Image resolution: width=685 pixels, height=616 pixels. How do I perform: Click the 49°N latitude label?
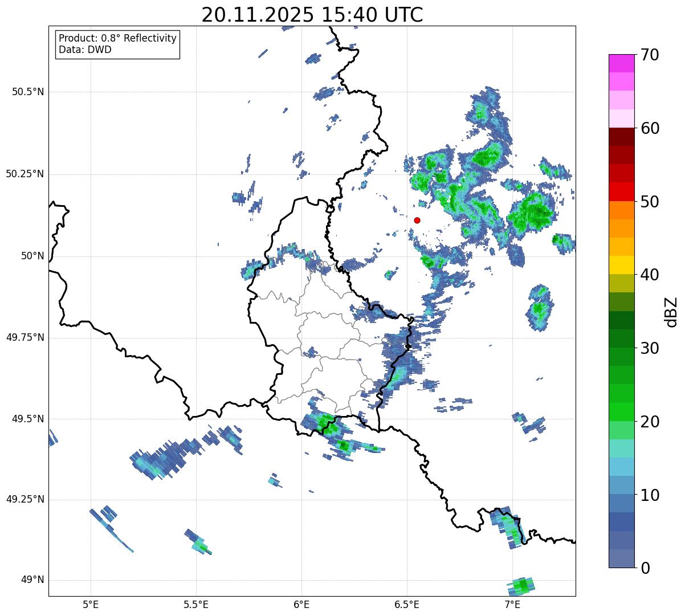point(32,580)
